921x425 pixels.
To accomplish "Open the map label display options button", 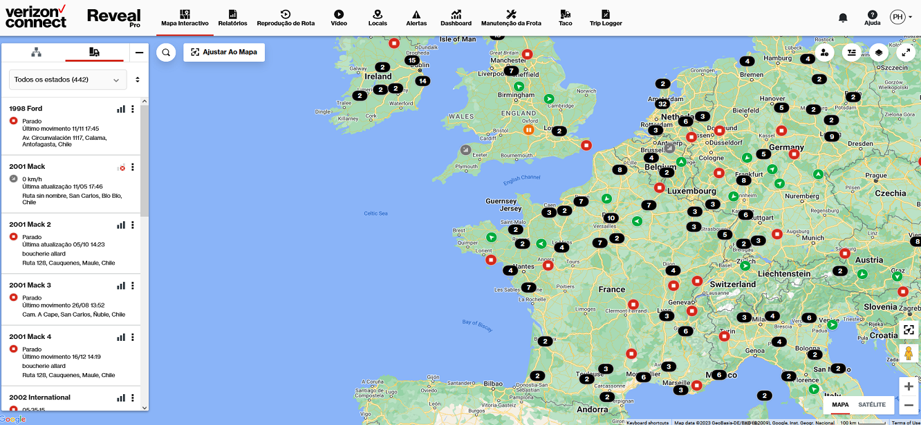I will (x=851, y=52).
